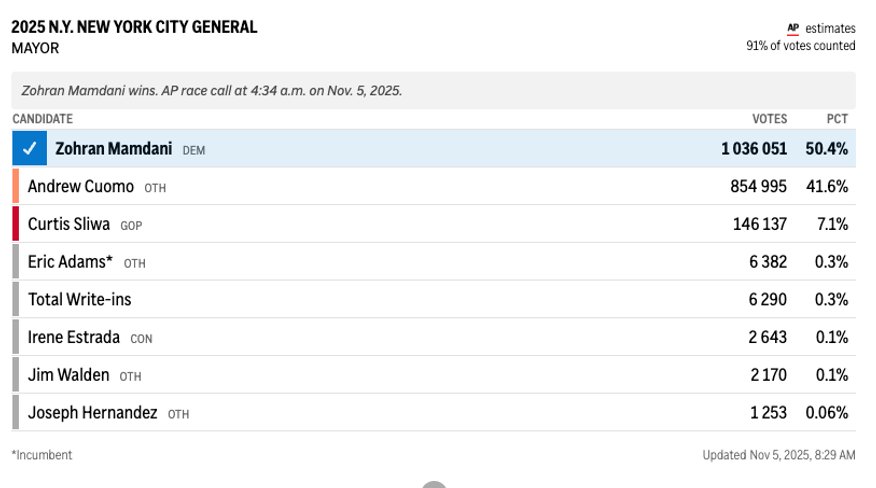Select the Andrew Cuomo candidate name
Viewport: 876px width, 488px height.
(81, 186)
